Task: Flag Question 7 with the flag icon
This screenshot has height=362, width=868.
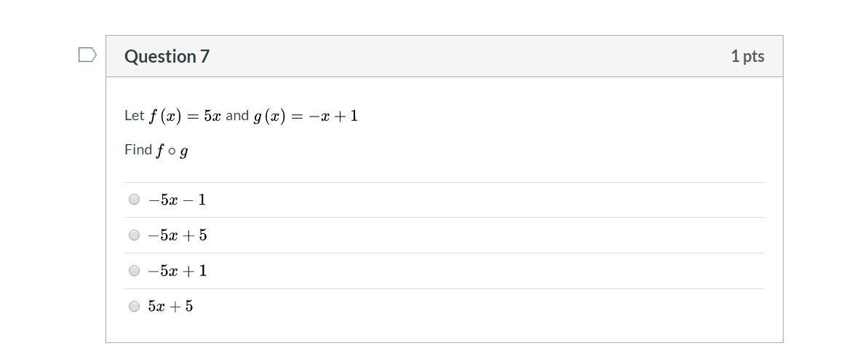Action: coord(87,55)
